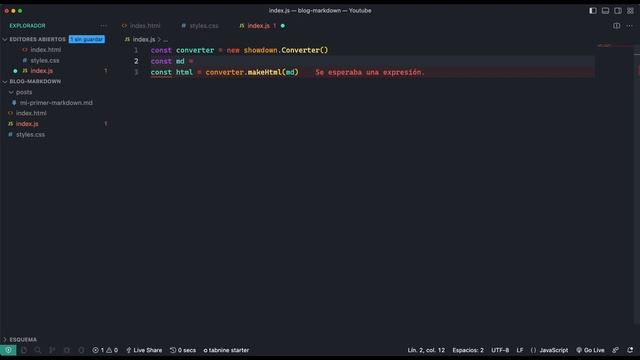This screenshot has height=360, width=640.
Task: Click the '1 sin guardar' badge
Action: 87,39
